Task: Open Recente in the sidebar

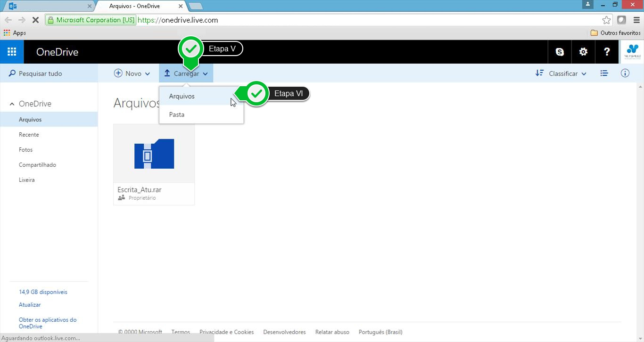Action: (29, 135)
